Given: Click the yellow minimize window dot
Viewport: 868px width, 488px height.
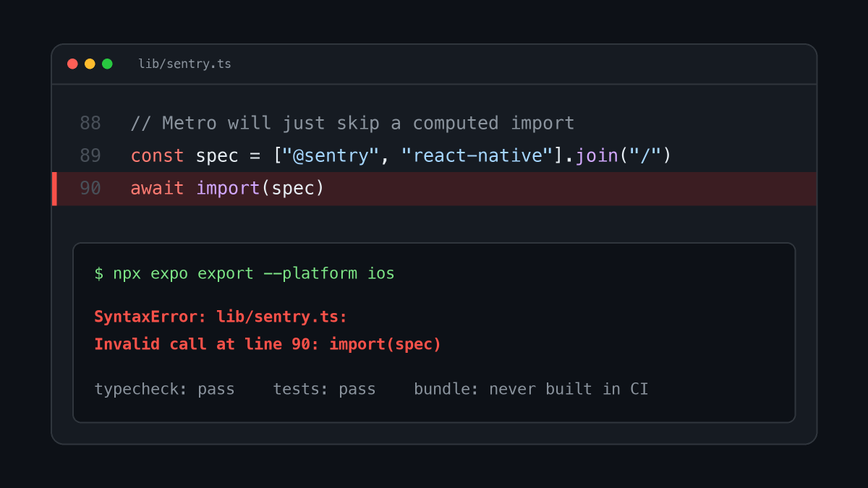Looking at the screenshot, I should coord(90,64).
